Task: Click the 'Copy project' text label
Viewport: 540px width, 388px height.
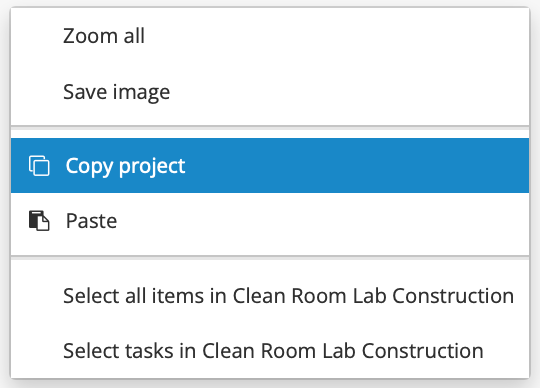Action: [125, 166]
